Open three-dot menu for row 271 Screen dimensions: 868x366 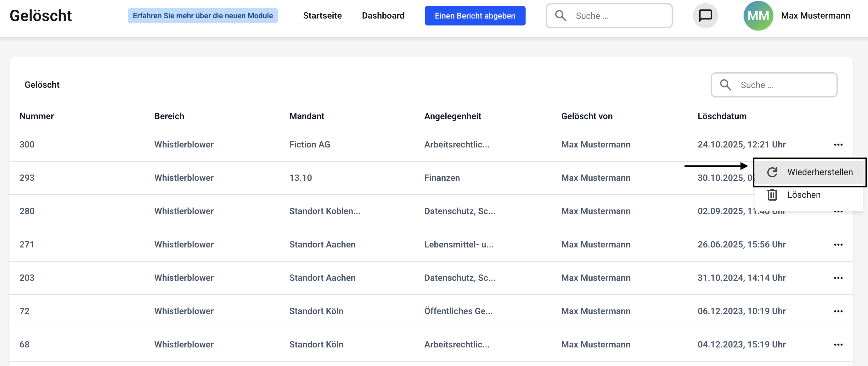click(838, 244)
